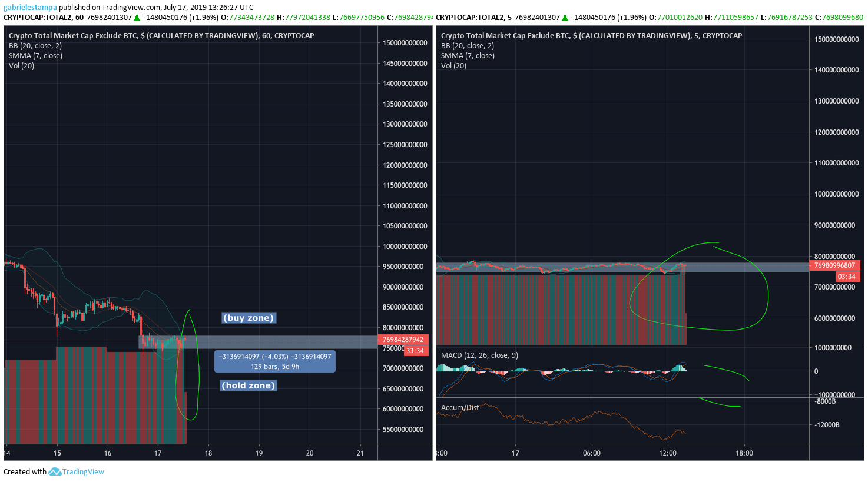The image size is (868, 482).
Task: Click the CRYPTOCAP:TOTAL2, 60 symbol header
Action: pyautogui.click(x=44, y=18)
